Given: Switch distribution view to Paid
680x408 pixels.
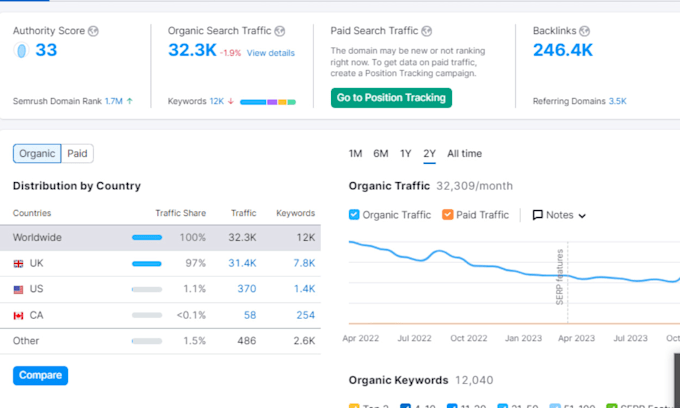Looking at the screenshot, I should click(77, 153).
